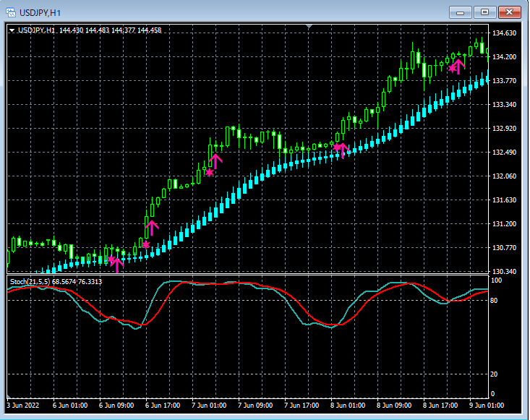This screenshot has height=420, width=530.
Task: Minimize the USDJPY,H1 chart window
Action: [460, 12]
